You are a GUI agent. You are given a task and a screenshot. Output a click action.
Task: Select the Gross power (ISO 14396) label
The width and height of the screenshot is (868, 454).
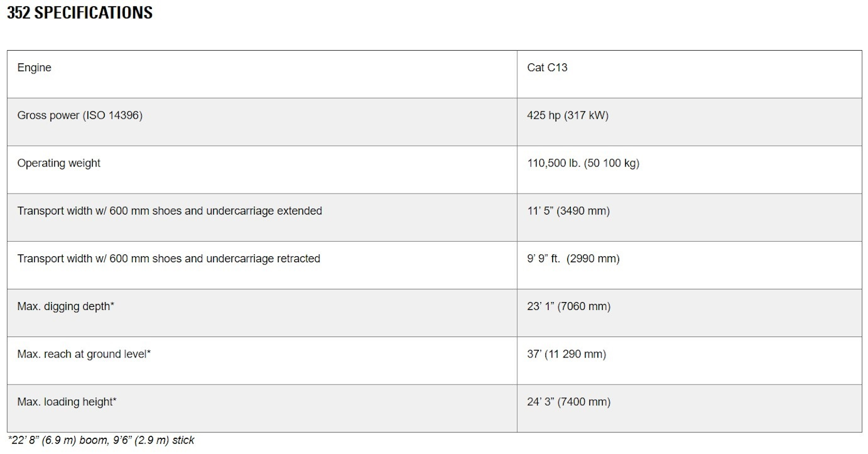pyautogui.click(x=80, y=115)
